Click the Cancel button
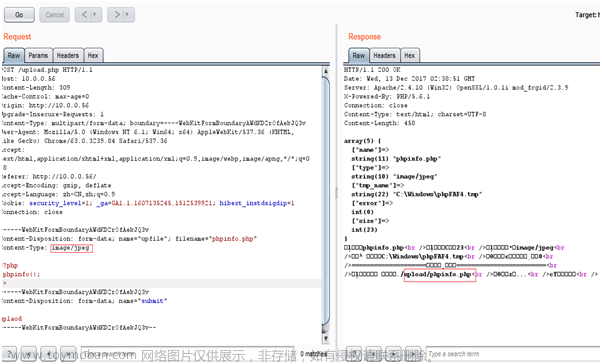The width and height of the screenshot is (602, 364). [55, 15]
